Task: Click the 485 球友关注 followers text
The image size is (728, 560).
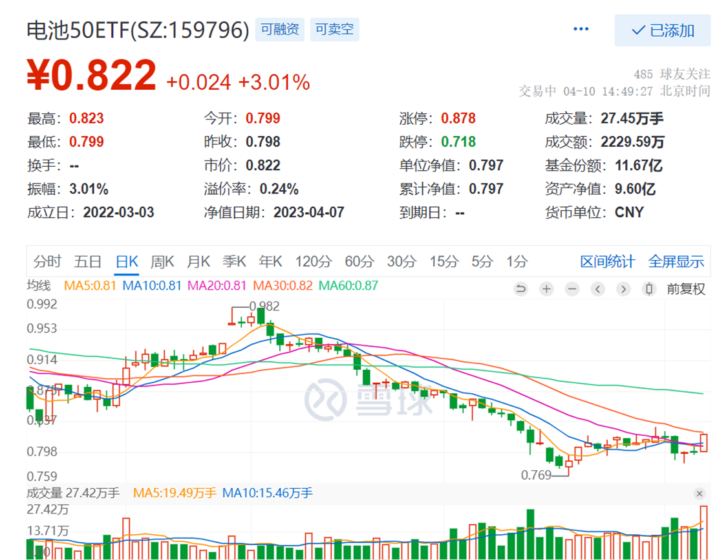Action: click(x=672, y=74)
